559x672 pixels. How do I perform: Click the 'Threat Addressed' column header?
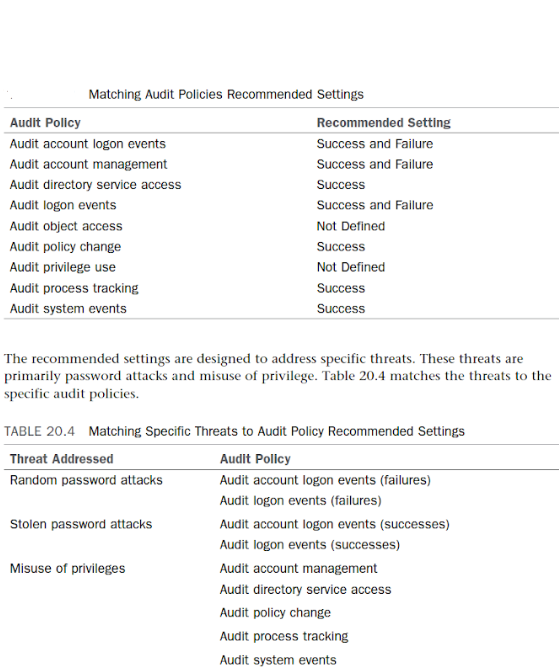pos(61,459)
